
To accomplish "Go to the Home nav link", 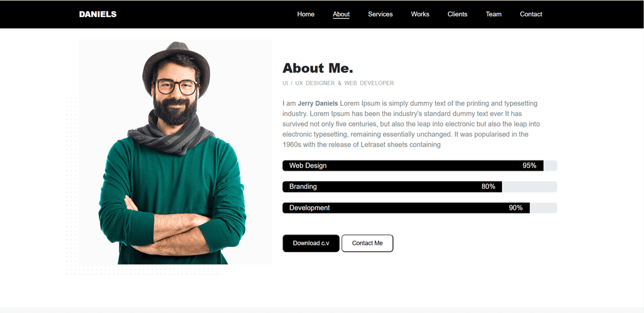I will pyautogui.click(x=306, y=14).
